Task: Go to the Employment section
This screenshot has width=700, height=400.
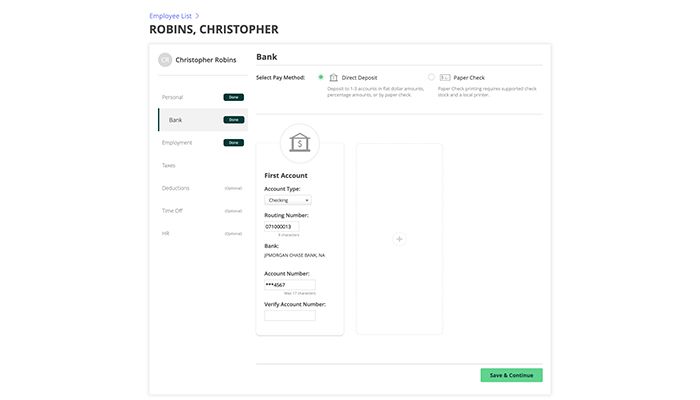Action: tap(177, 142)
